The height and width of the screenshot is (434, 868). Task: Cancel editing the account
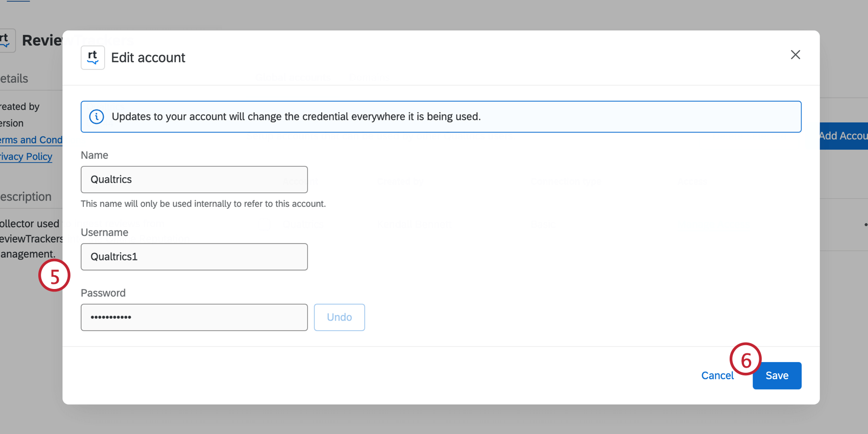(x=717, y=376)
